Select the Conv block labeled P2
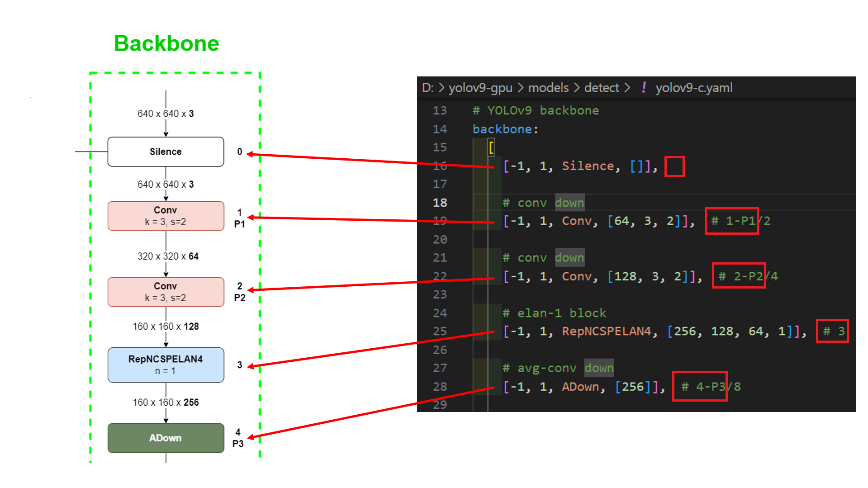Viewport: 868px width, 488px height. [166, 292]
